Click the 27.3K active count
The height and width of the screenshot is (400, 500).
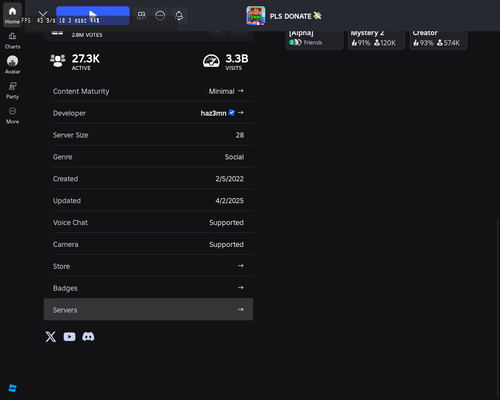[x=86, y=59]
